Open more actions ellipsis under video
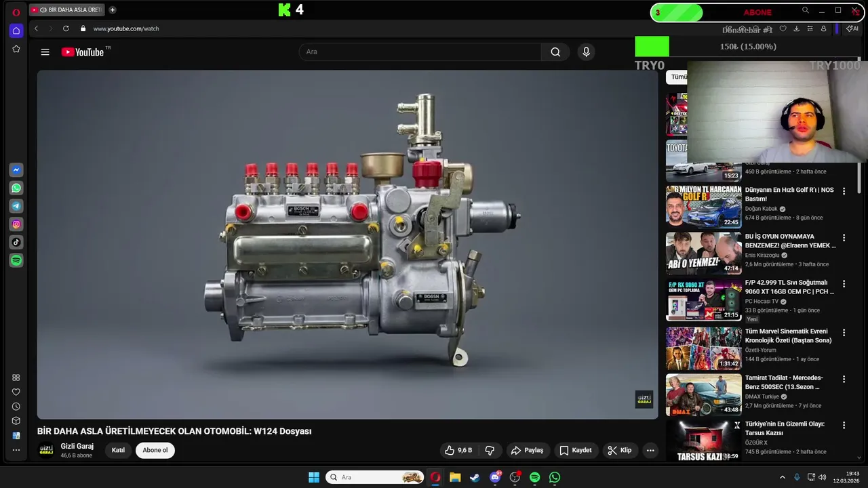This screenshot has height=488, width=868. [650, 450]
